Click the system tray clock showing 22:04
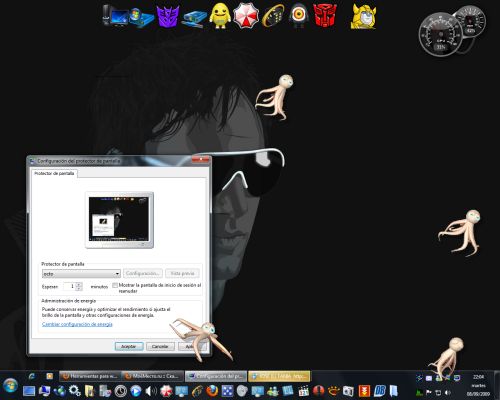 tap(479, 377)
